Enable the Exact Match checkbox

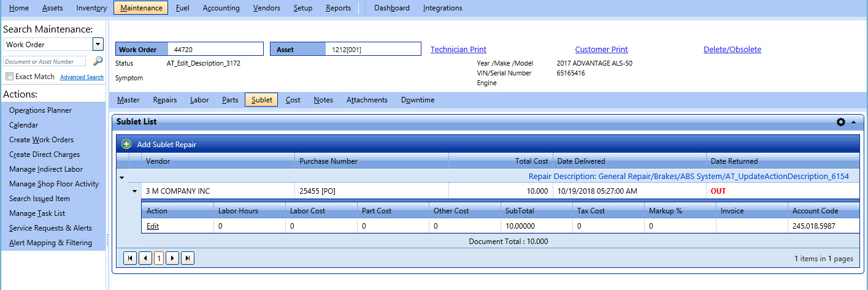9,77
